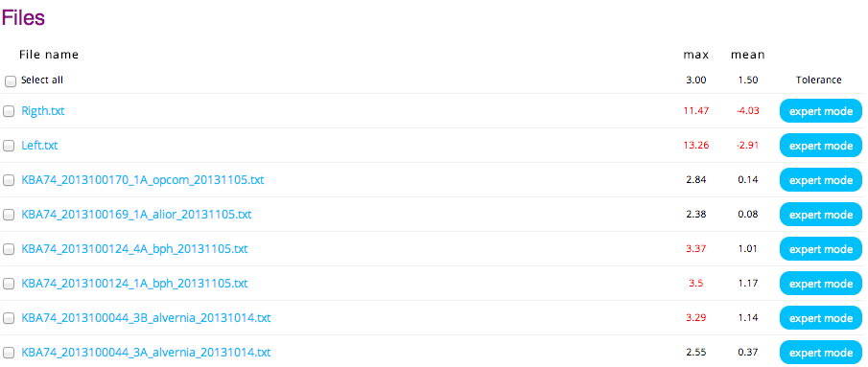This screenshot has height=367, width=868.
Task: Check the 3A_alvernia file checkbox
Action: coord(9,353)
